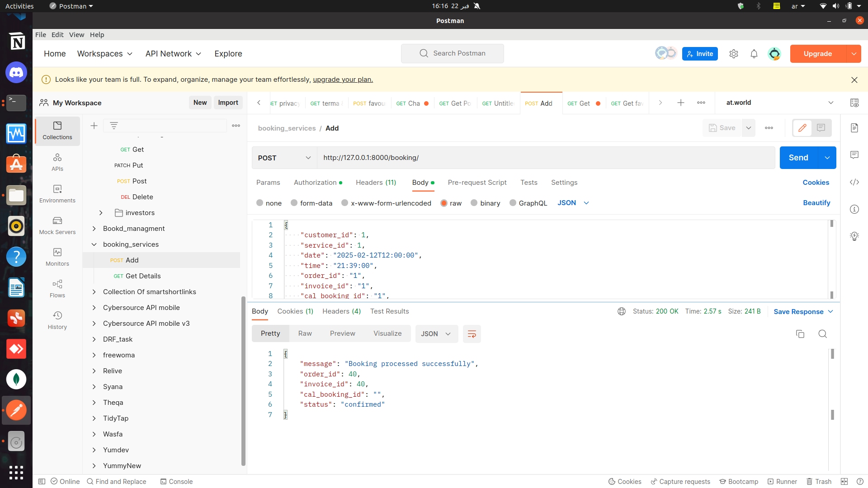Open the collections three-dot options menu

coord(236,126)
